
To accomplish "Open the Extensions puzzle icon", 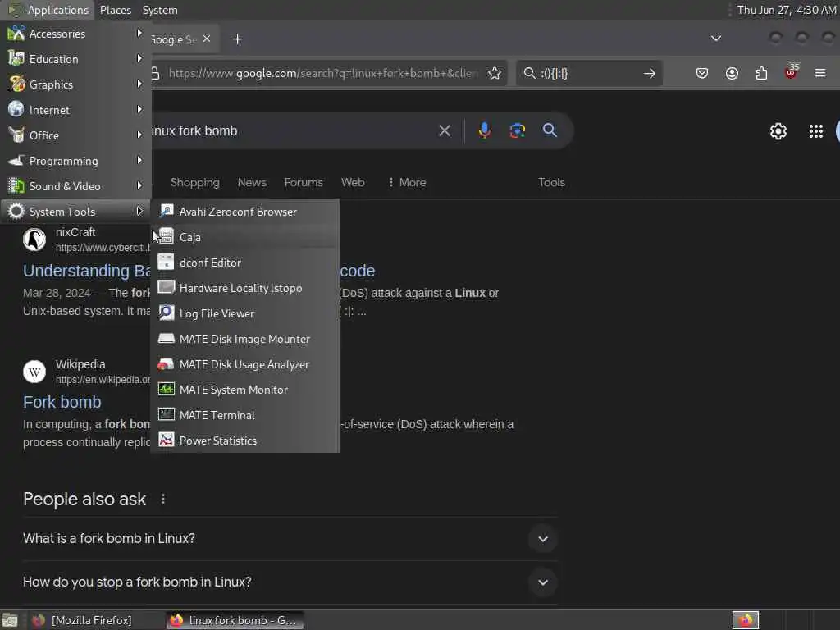I will coord(761,73).
